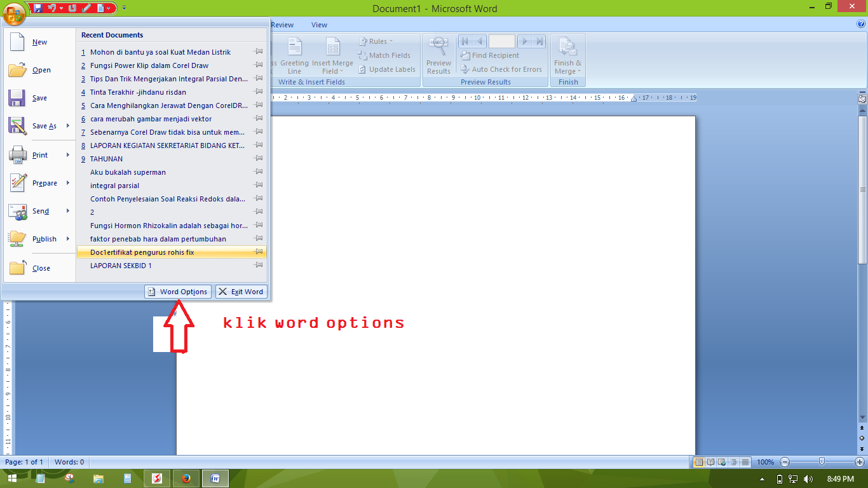This screenshot has height=488, width=868.
Task: Click the Word Options button
Action: pyautogui.click(x=177, y=292)
